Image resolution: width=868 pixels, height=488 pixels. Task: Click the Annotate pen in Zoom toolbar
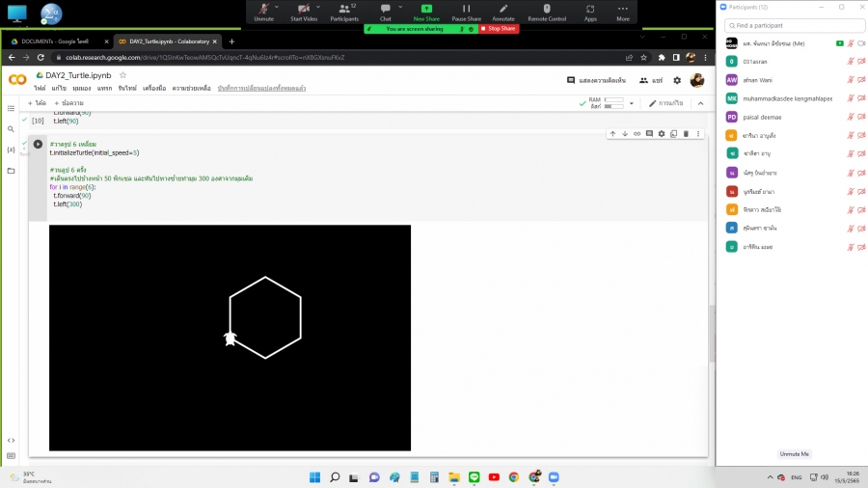click(x=503, y=12)
